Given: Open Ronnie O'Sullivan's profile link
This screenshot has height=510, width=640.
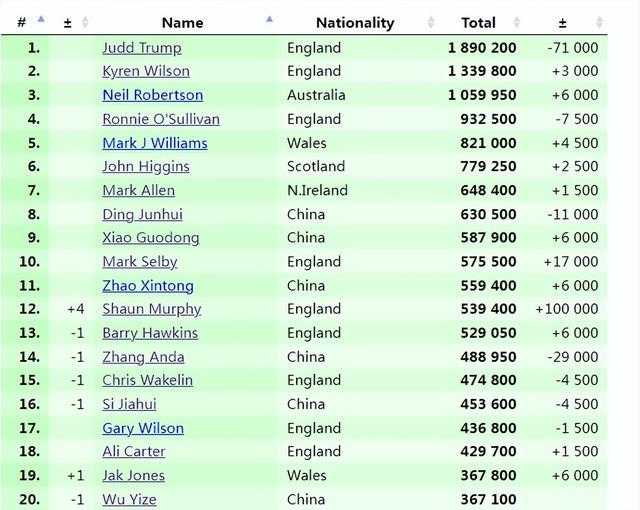Looking at the screenshot, I should coord(161,119).
